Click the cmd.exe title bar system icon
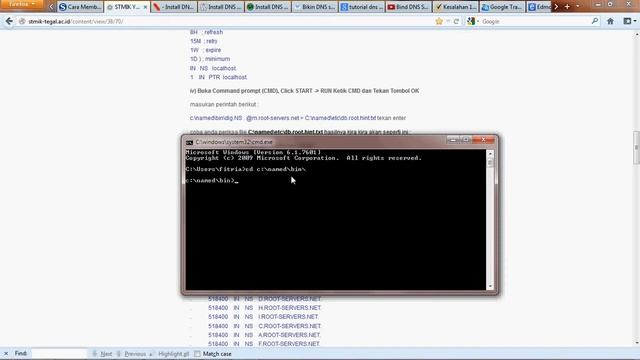 coord(189,142)
